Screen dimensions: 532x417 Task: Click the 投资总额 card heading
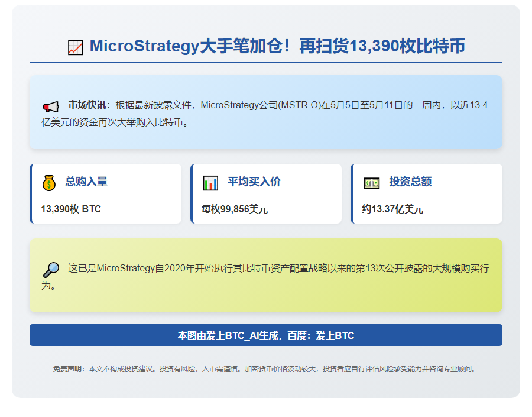pyautogui.click(x=410, y=182)
